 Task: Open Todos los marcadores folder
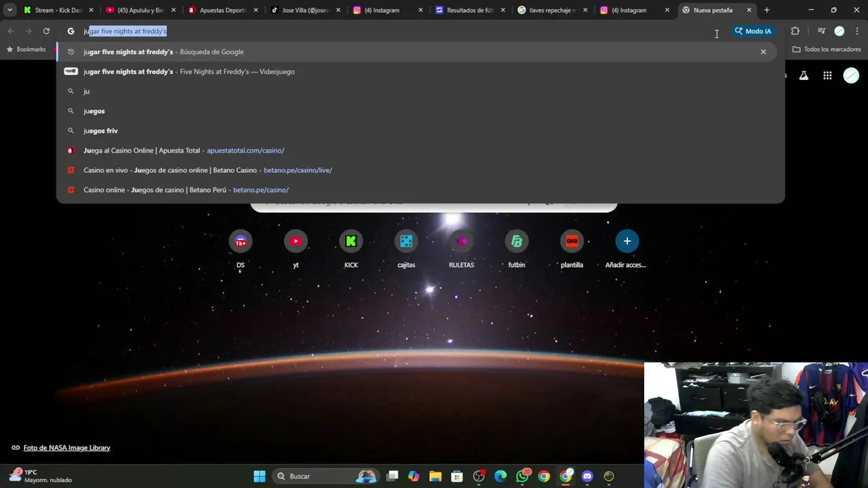[827, 49]
